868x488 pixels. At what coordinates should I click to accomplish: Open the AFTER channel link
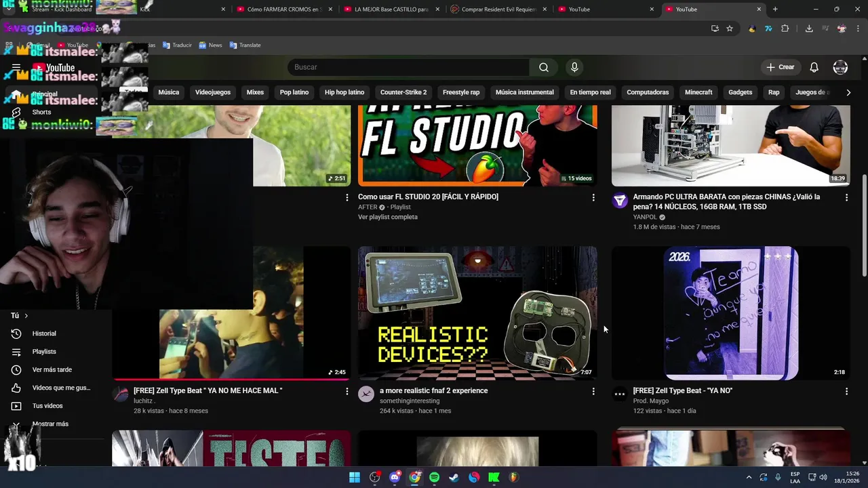click(368, 207)
